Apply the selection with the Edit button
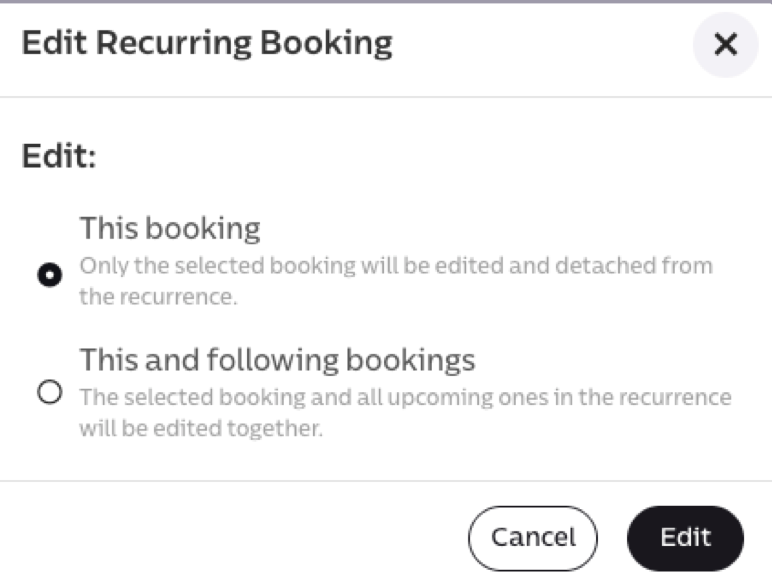The image size is (772, 578). (685, 538)
